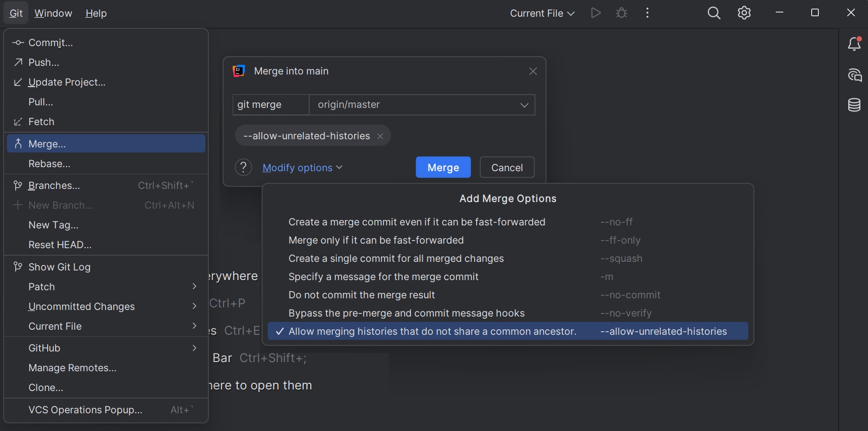This screenshot has width=868, height=431.
Task: Maximize the IDE window
Action: point(815,13)
